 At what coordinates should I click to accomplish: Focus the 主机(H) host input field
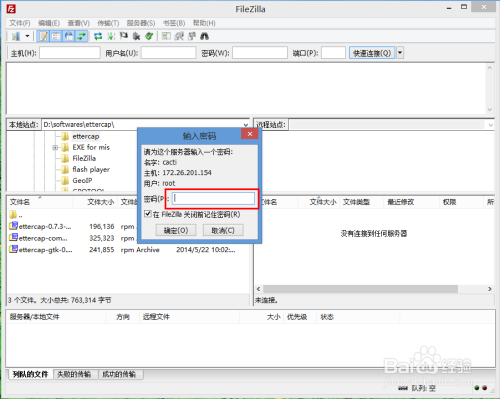(x=70, y=53)
